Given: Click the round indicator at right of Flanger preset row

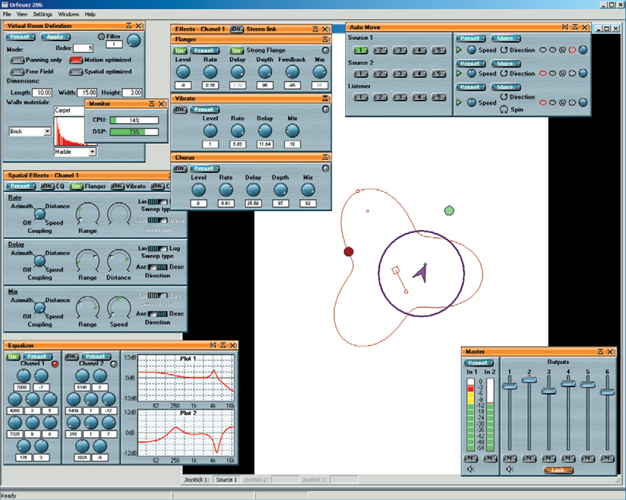Looking at the screenshot, I should 325,50.
